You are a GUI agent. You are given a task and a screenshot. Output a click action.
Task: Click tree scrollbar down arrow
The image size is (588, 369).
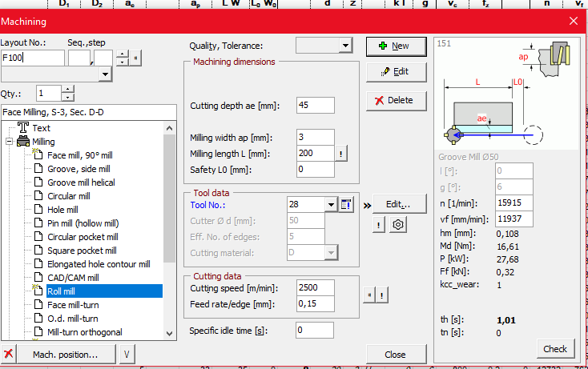point(170,334)
